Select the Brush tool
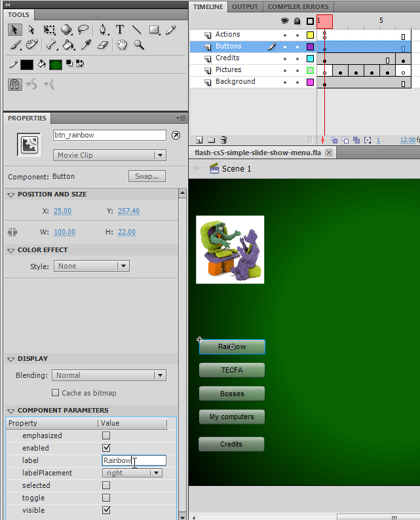Image resolution: width=420 pixels, height=520 pixels. (x=16, y=45)
